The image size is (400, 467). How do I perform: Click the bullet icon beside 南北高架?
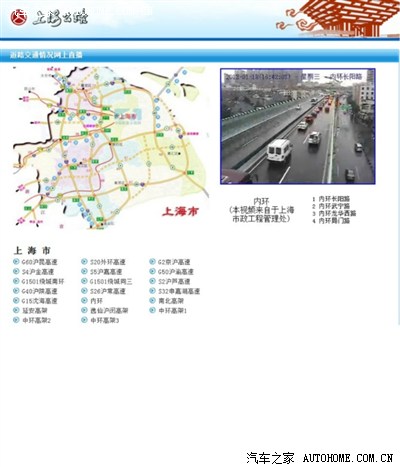pyautogui.click(x=152, y=301)
